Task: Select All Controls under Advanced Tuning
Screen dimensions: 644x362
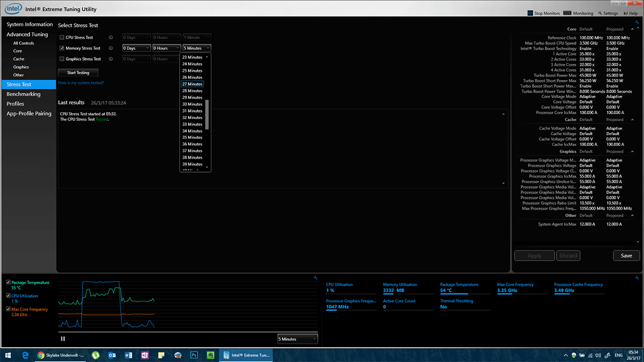Action: [x=24, y=43]
